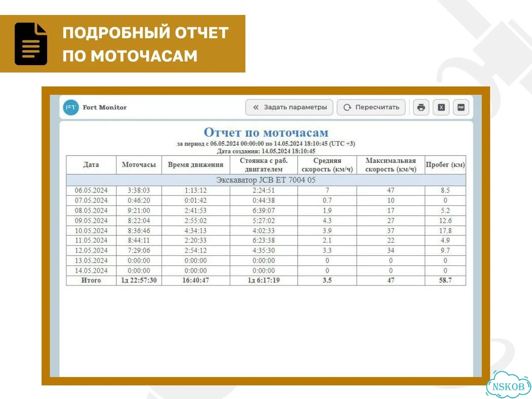
Task: Click the report period line за период
Action: click(x=266, y=144)
